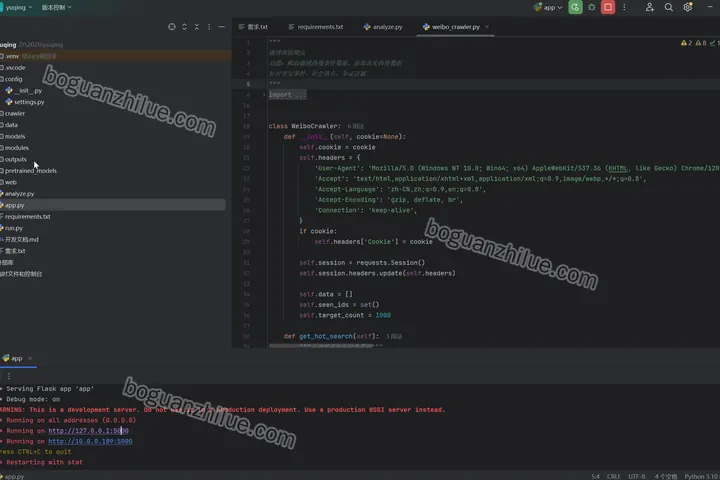This screenshot has width=720, height=480.
Task: Switch to the 需求.txt editor tab
Action: [253, 27]
